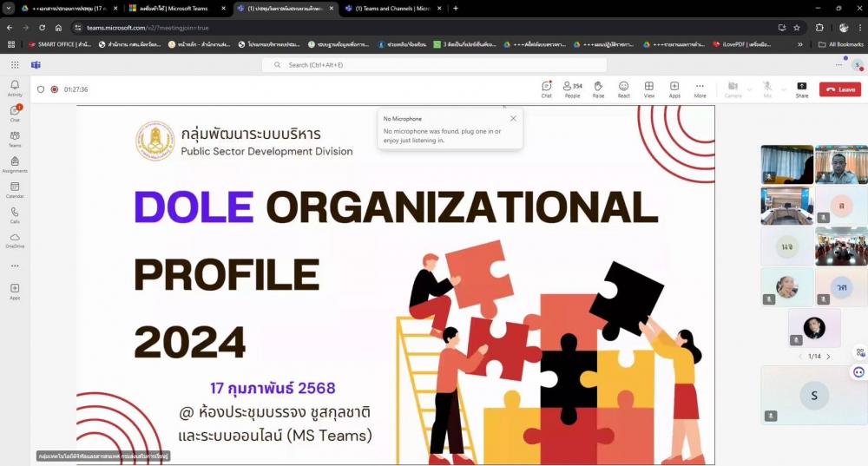Open the React emoji menu
This screenshot has height=466, width=868.
(x=624, y=89)
